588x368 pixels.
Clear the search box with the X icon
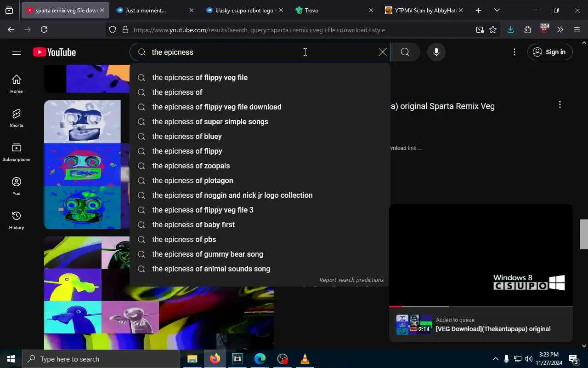point(382,52)
